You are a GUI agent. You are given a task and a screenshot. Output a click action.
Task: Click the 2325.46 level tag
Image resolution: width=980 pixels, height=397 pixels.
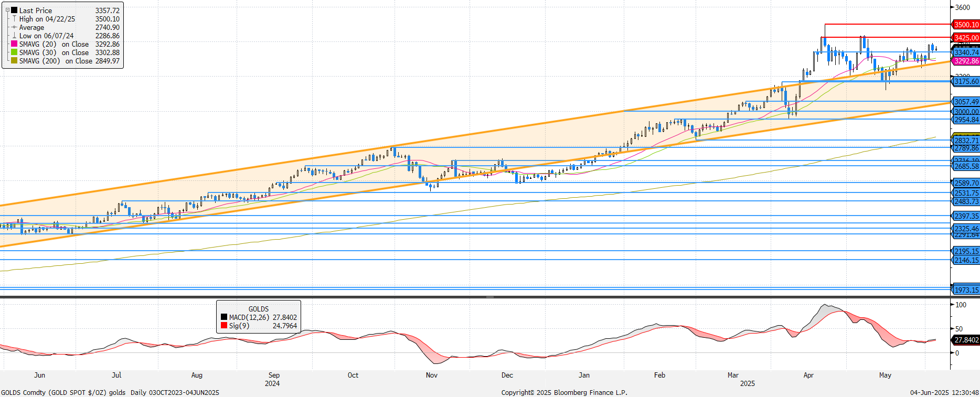point(965,229)
